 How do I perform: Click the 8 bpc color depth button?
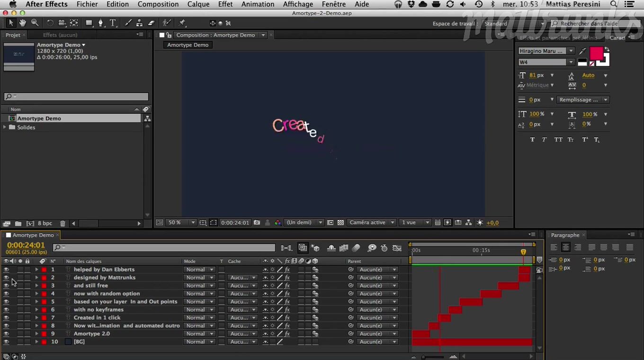tap(45, 224)
